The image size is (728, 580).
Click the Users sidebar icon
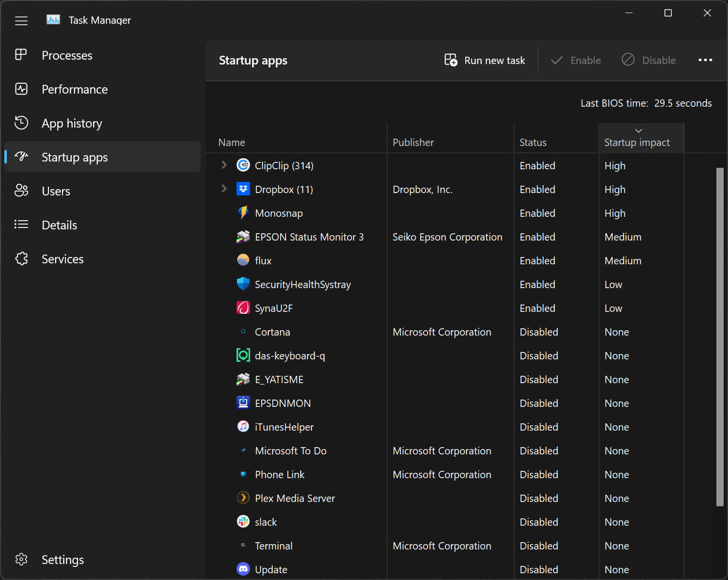tap(21, 191)
